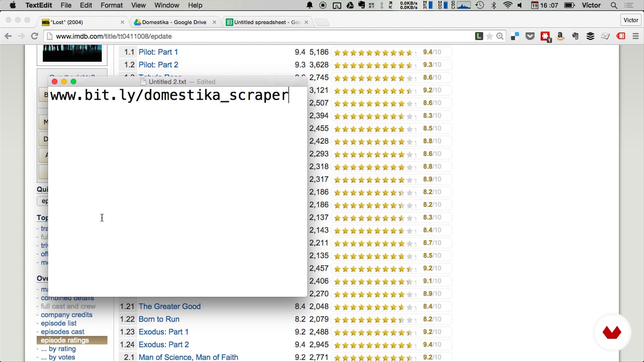Open the Format menu
This screenshot has width=644, height=362.
coord(112,5)
